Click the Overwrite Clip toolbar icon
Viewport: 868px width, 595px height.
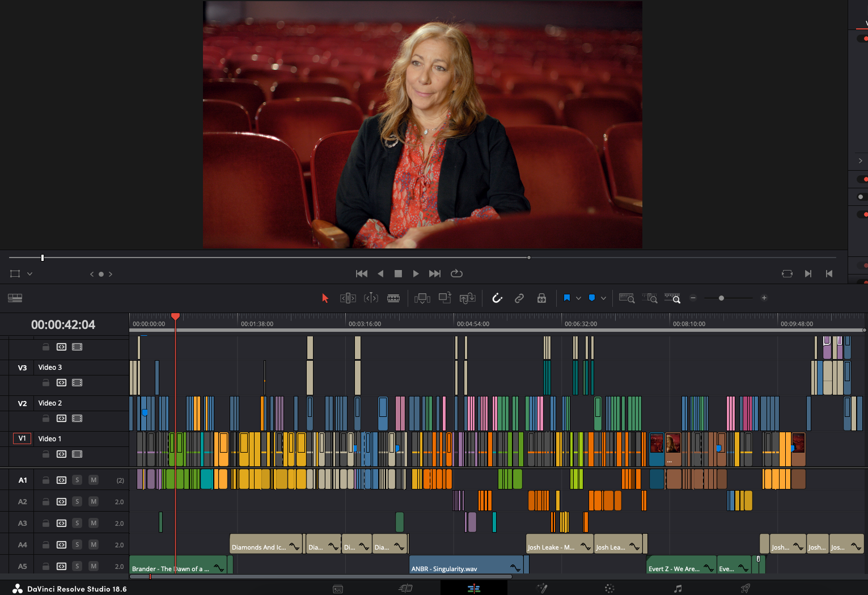pos(445,298)
